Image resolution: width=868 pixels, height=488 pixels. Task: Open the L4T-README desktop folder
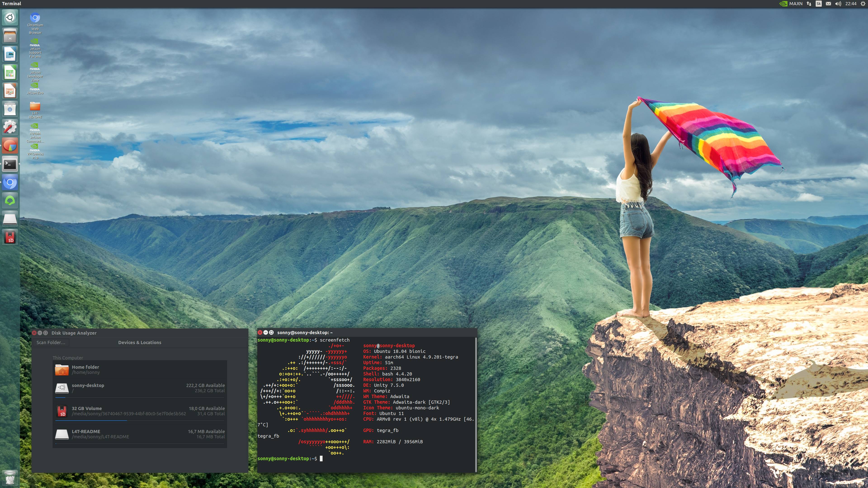click(35, 110)
